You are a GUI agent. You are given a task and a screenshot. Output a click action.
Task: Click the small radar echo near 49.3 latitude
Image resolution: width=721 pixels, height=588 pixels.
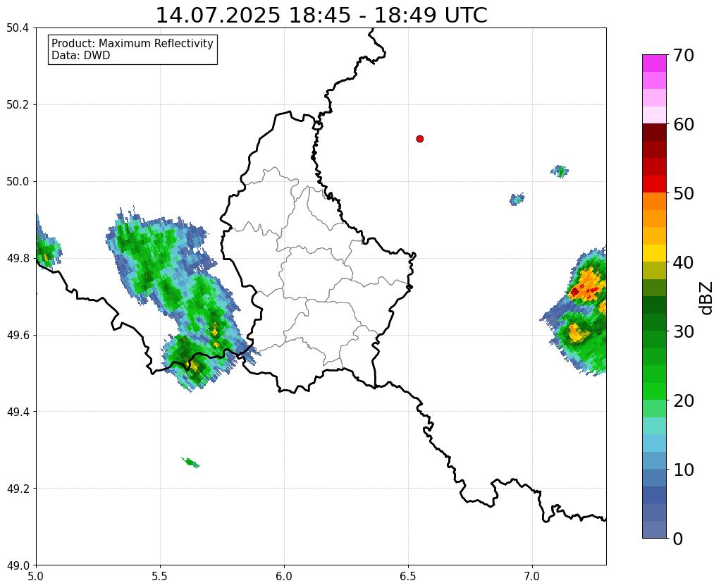point(190,463)
